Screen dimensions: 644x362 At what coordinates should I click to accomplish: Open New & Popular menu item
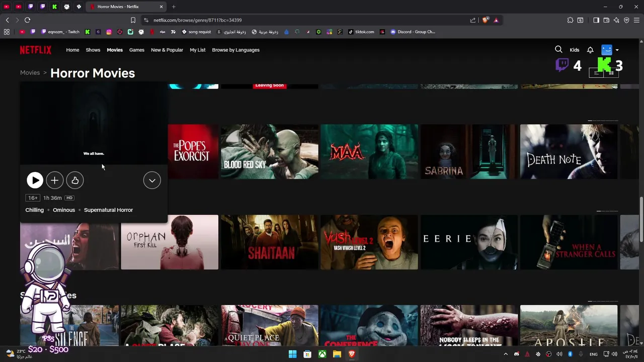point(167,50)
